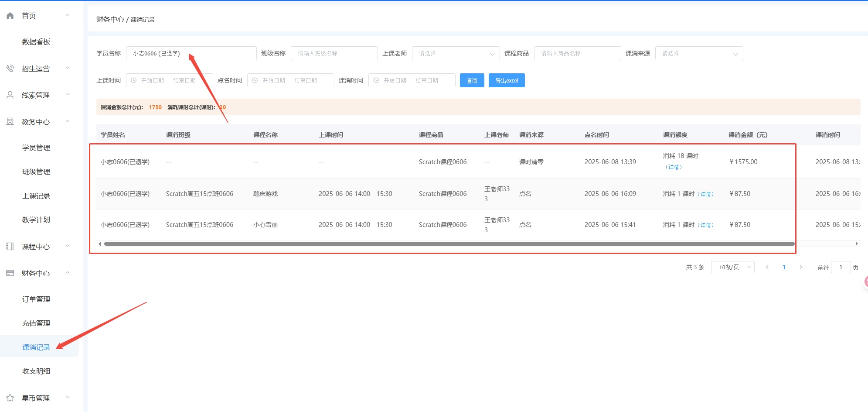868x412 pixels.
Task: Click the table horizontal scrollbar
Action: [x=449, y=244]
